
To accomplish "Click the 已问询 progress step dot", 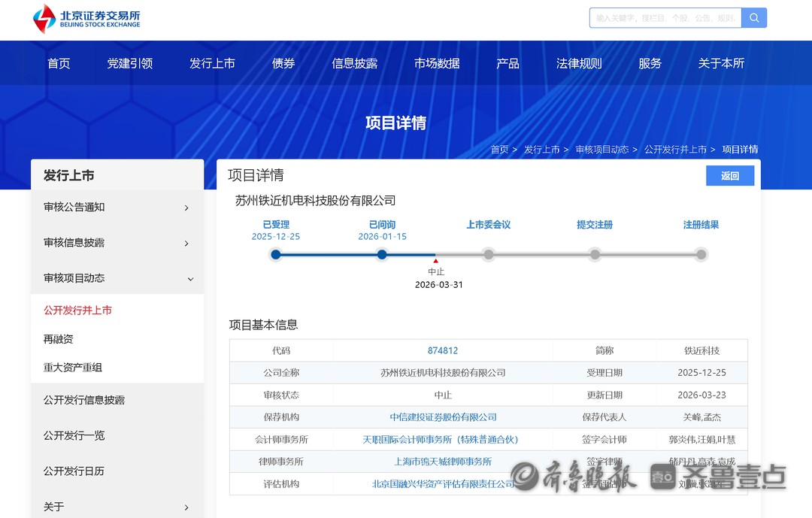I will [382, 255].
